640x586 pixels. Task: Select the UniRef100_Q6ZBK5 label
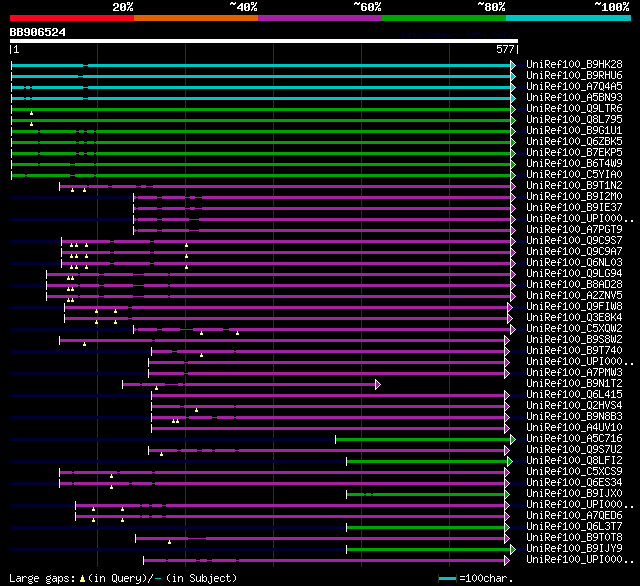574,142
